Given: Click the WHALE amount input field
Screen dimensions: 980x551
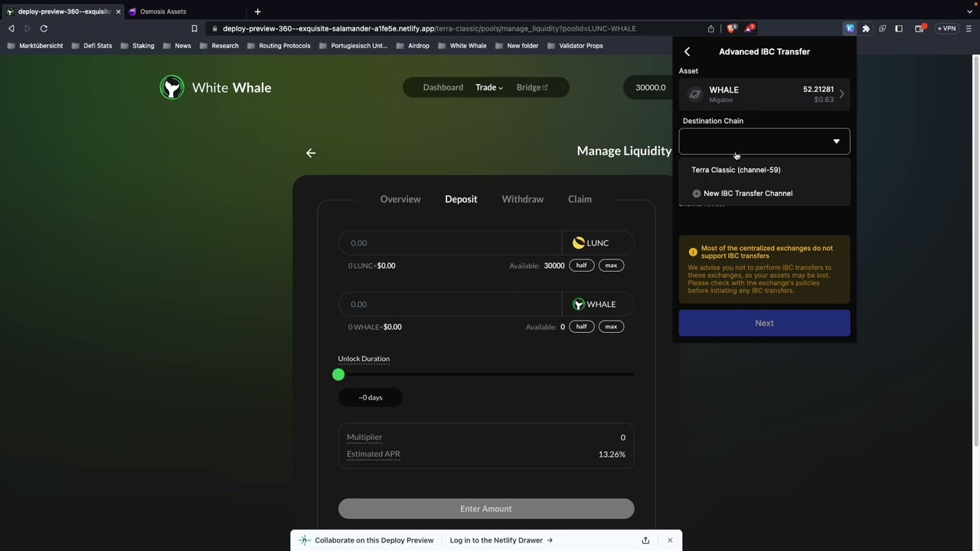Looking at the screenshot, I should tap(450, 304).
